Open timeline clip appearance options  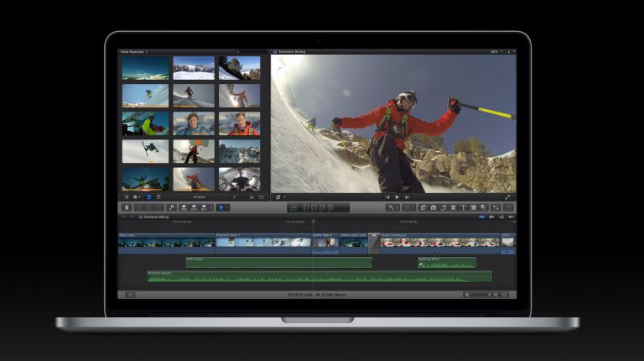click(x=505, y=295)
